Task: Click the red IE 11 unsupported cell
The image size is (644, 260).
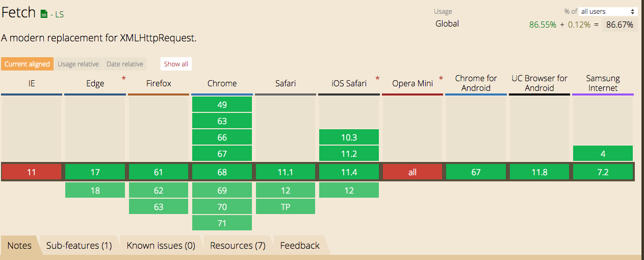Action: pyautogui.click(x=32, y=172)
